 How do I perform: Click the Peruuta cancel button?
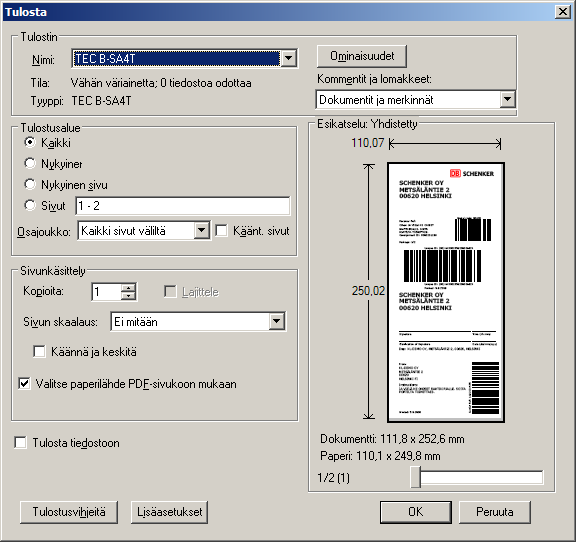point(494,512)
